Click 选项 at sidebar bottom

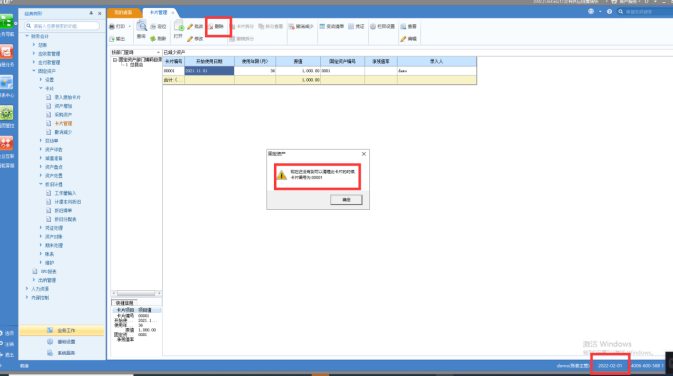pyautogui.click(x=9, y=333)
